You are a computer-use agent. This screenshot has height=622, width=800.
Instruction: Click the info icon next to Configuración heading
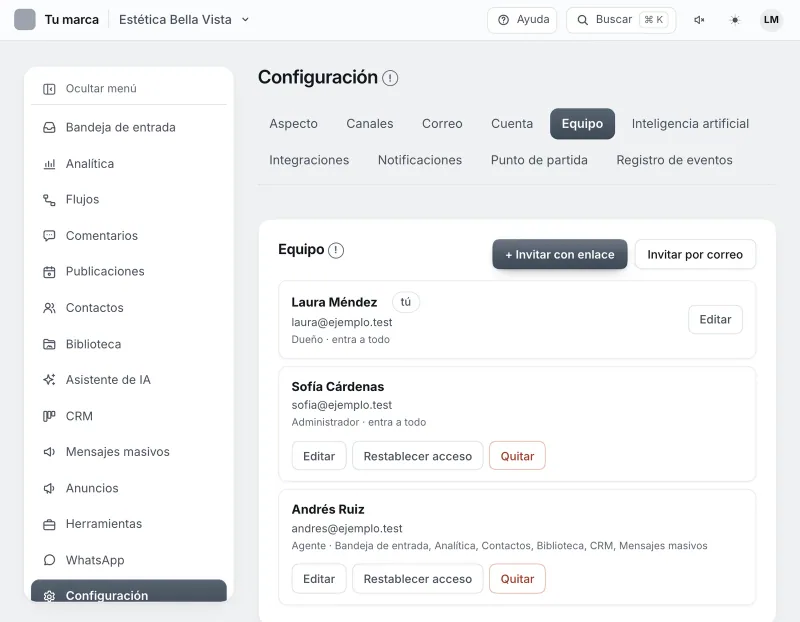390,78
